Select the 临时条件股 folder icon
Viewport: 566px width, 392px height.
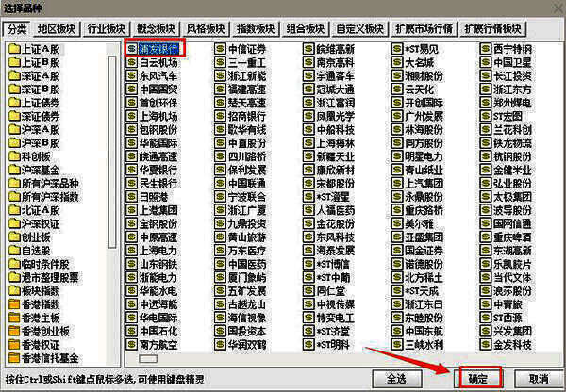click(x=14, y=264)
